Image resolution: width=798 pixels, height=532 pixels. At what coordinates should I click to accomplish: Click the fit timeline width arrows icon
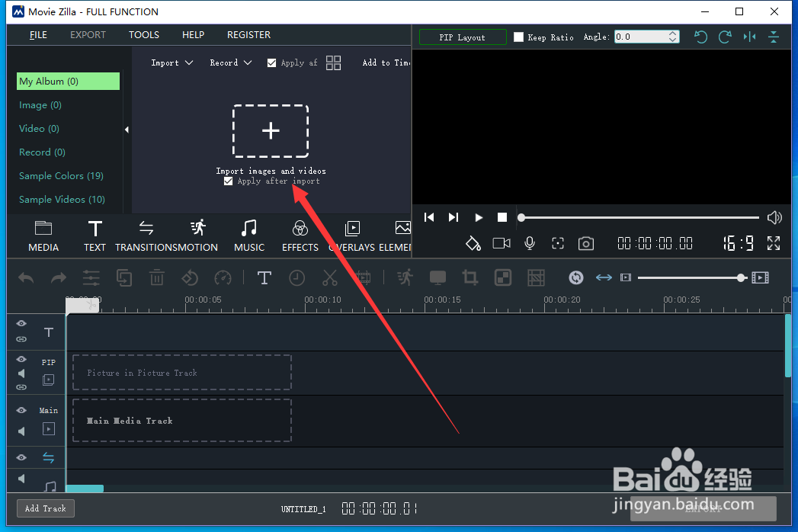pyautogui.click(x=604, y=277)
